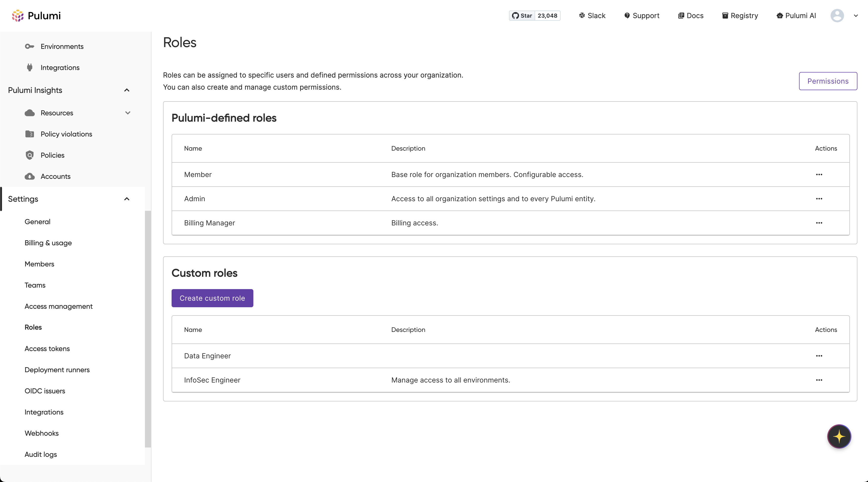Click the sidebar vertical scrollbar
Image resolution: width=868 pixels, height=482 pixels.
pos(148,329)
